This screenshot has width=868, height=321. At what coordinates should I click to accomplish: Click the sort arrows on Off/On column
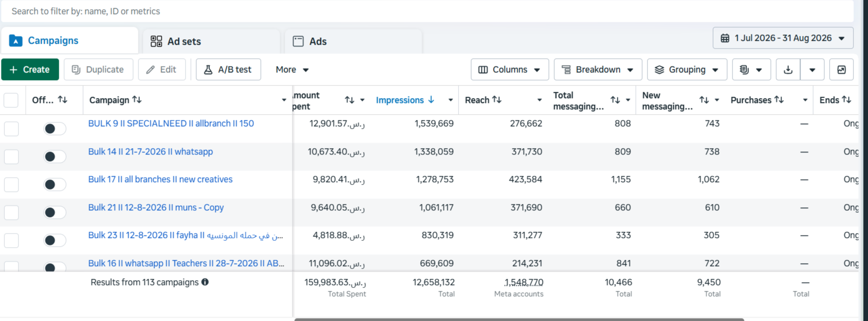click(63, 100)
